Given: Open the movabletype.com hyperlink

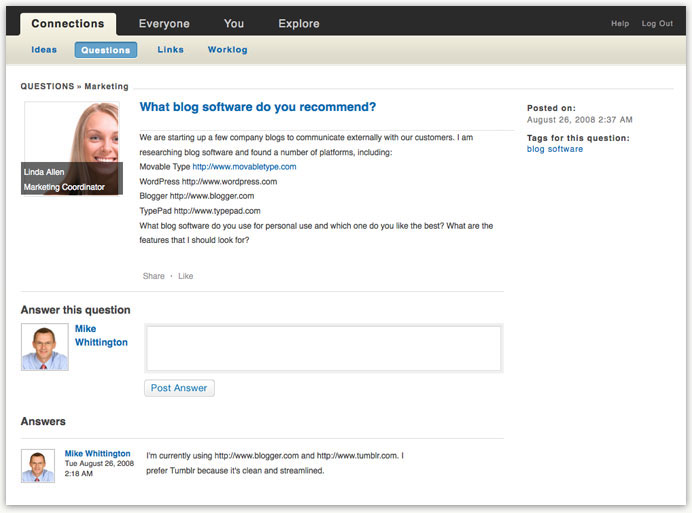Looking at the screenshot, I should pyautogui.click(x=244, y=167).
